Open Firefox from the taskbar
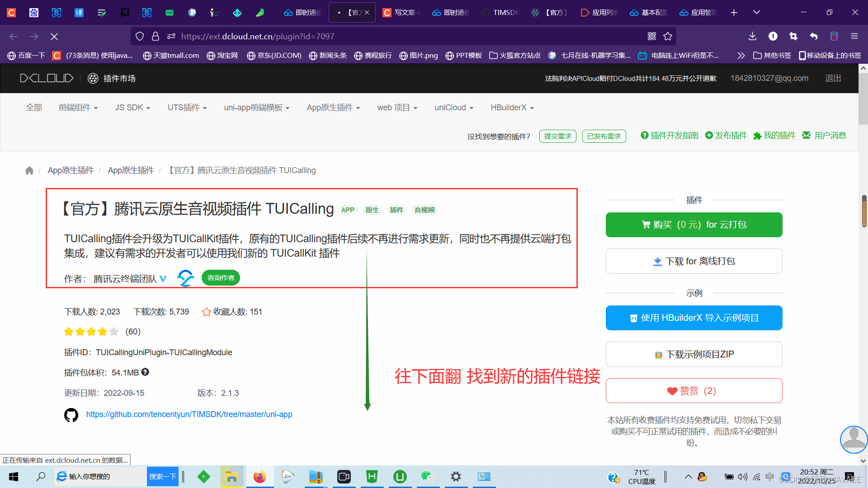 (259, 477)
